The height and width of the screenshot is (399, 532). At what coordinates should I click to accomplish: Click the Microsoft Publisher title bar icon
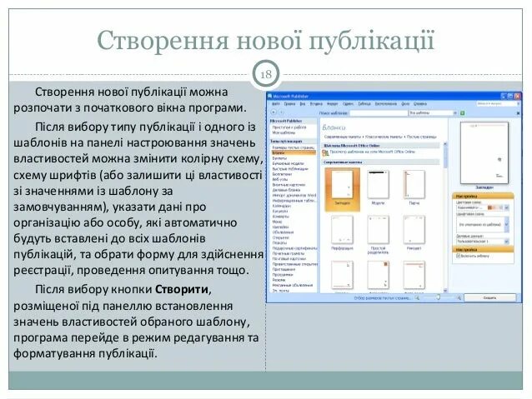click(x=269, y=97)
